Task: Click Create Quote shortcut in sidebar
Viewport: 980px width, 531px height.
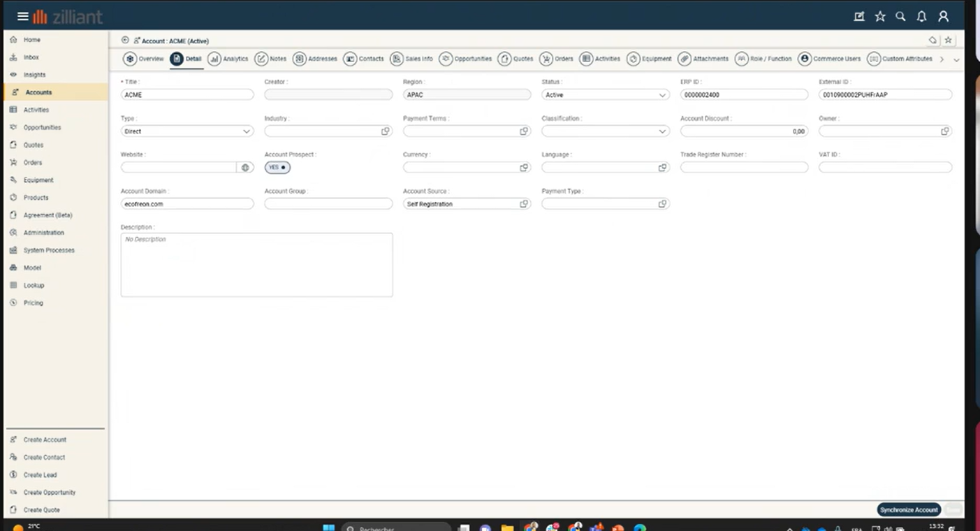Action: click(41, 510)
